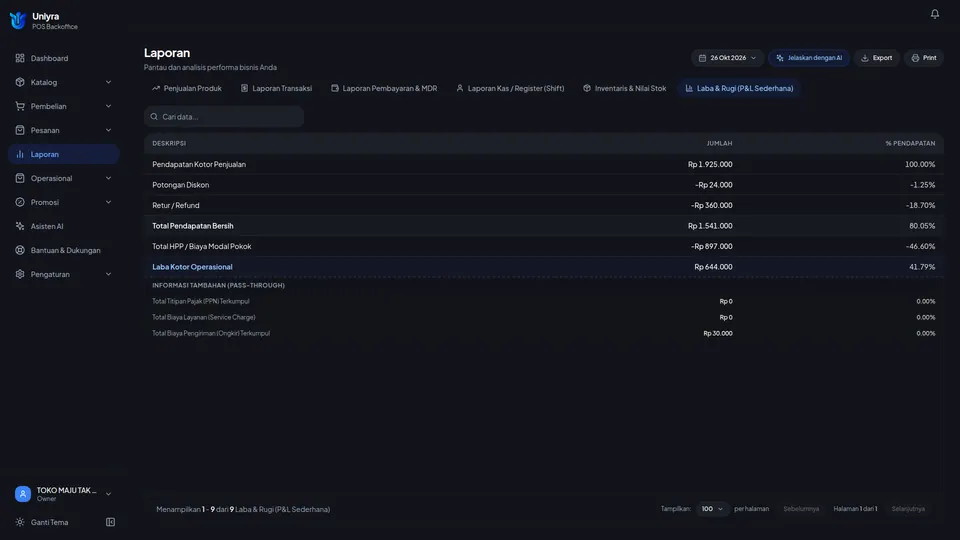Select Pendapatan Kotor Penjualan row label
This screenshot has height=540, width=960.
[x=199, y=164]
